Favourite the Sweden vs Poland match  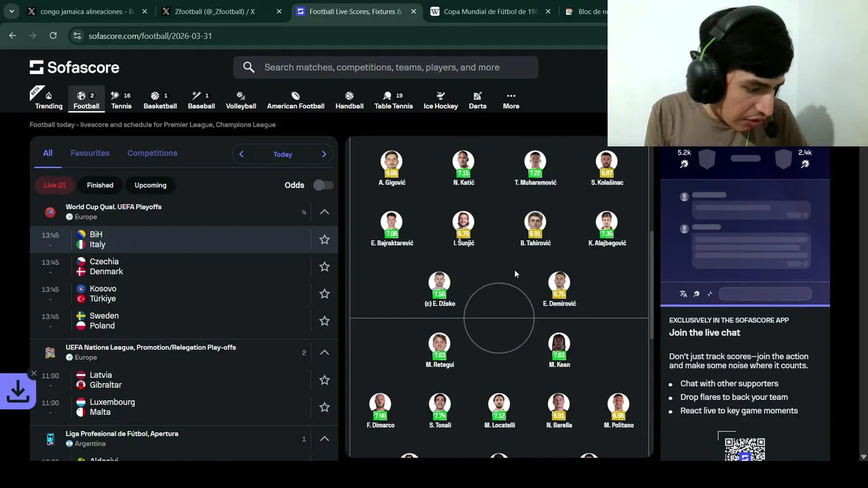324,321
